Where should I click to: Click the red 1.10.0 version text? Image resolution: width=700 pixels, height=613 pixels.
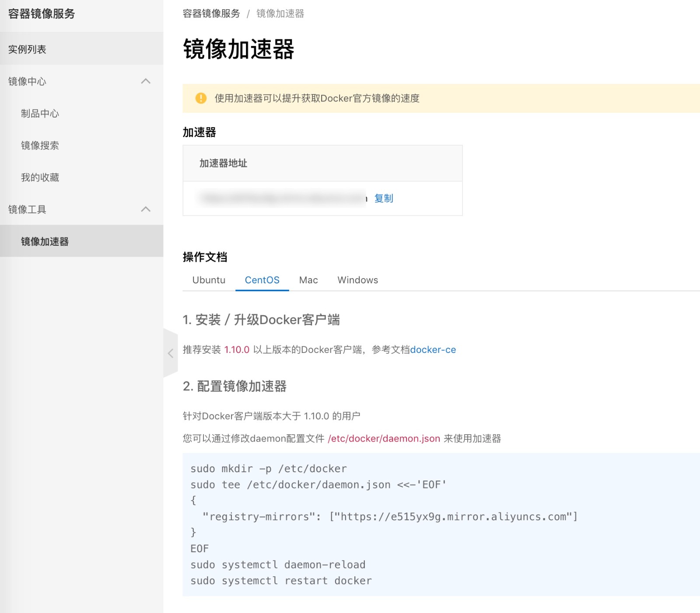(237, 350)
